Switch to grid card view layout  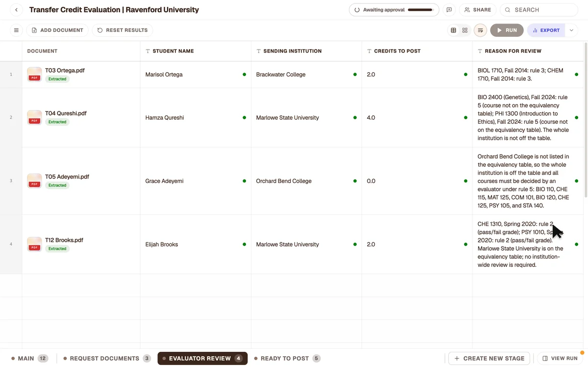(465, 30)
